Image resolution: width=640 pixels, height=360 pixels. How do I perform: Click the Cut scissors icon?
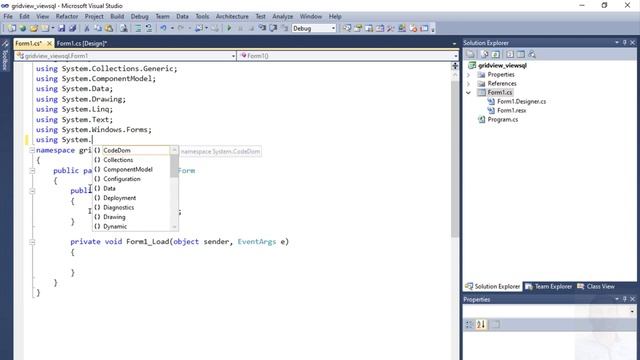pyautogui.click(x=87, y=28)
